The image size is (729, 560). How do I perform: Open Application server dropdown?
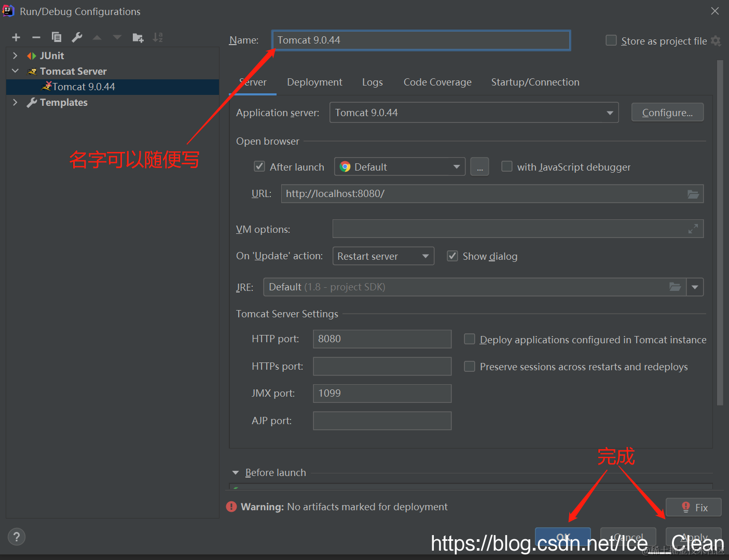(x=474, y=113)
